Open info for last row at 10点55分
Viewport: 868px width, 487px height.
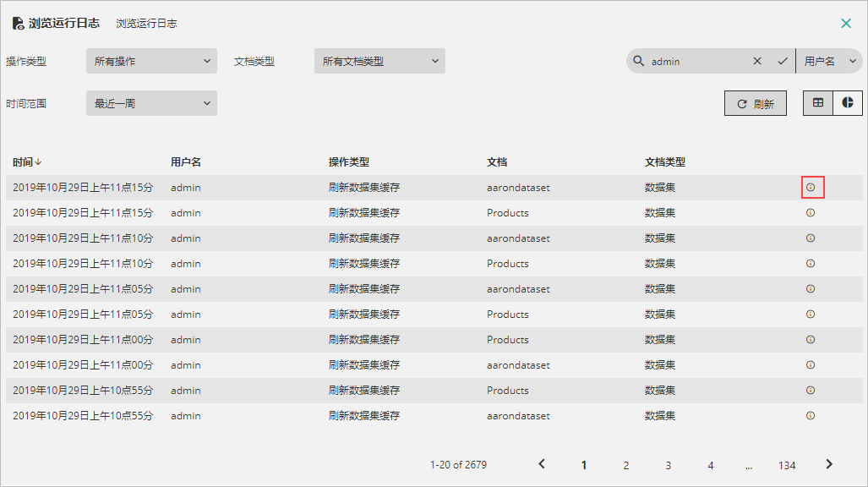[811, 416]
